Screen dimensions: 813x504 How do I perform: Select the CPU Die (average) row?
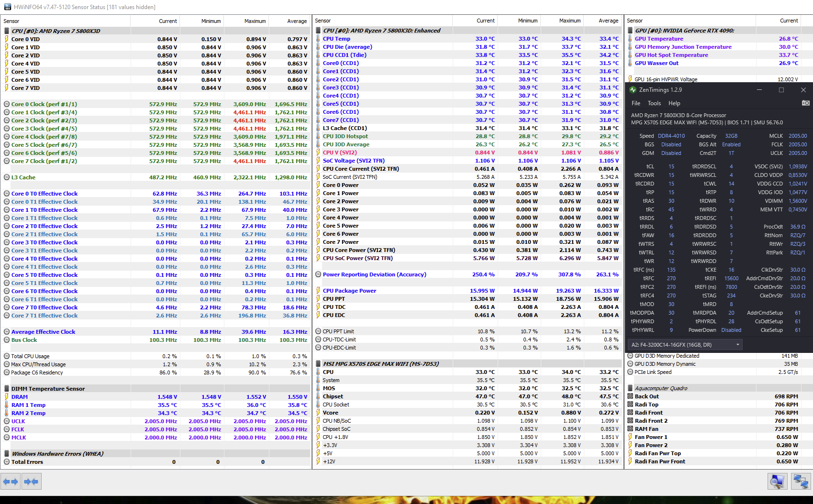(468, 47)
